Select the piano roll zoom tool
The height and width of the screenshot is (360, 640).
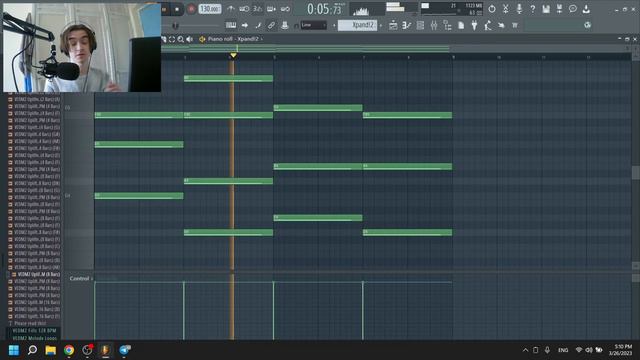180,39
